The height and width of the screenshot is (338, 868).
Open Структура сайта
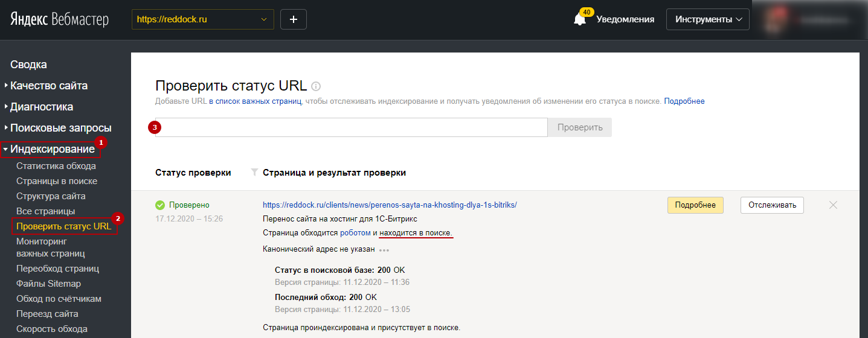51,196
